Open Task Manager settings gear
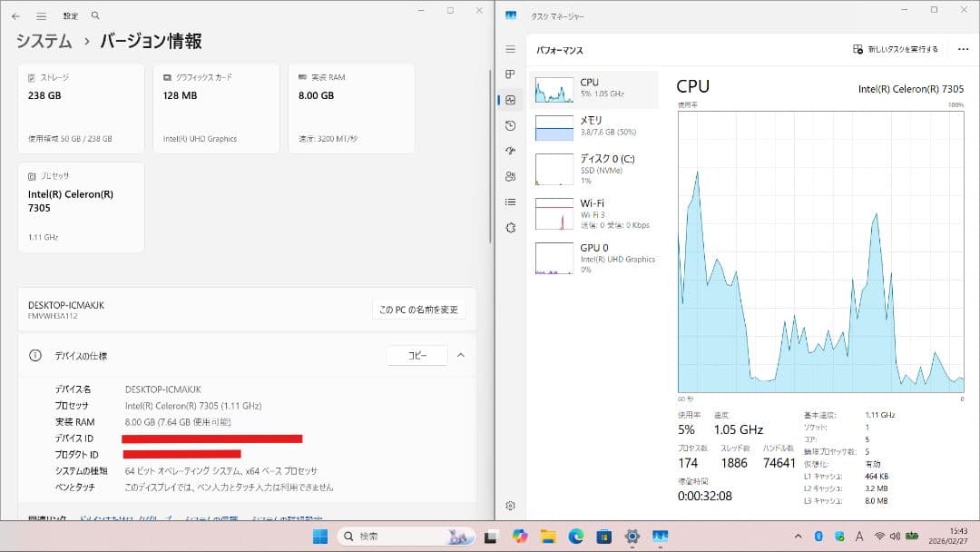 (x=511, y=506)
